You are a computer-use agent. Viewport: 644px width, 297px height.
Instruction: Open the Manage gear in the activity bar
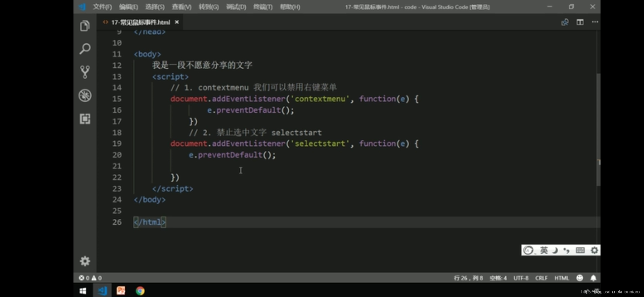[x=85, y=261]
